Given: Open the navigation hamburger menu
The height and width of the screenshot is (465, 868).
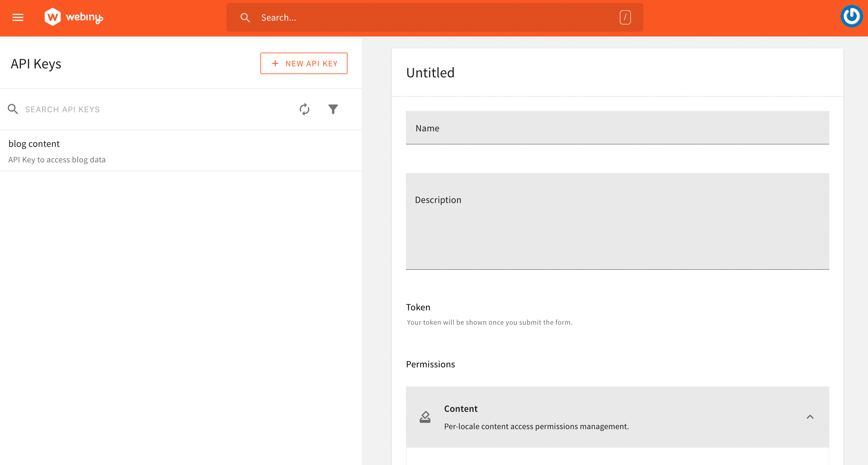Looking at the screenshot, I should [18, 17].
